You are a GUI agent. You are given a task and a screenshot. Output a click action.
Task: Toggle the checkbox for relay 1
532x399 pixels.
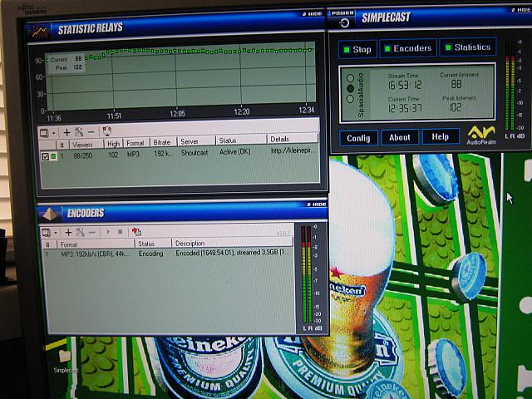pyautogui.click(x=45, y=156)
